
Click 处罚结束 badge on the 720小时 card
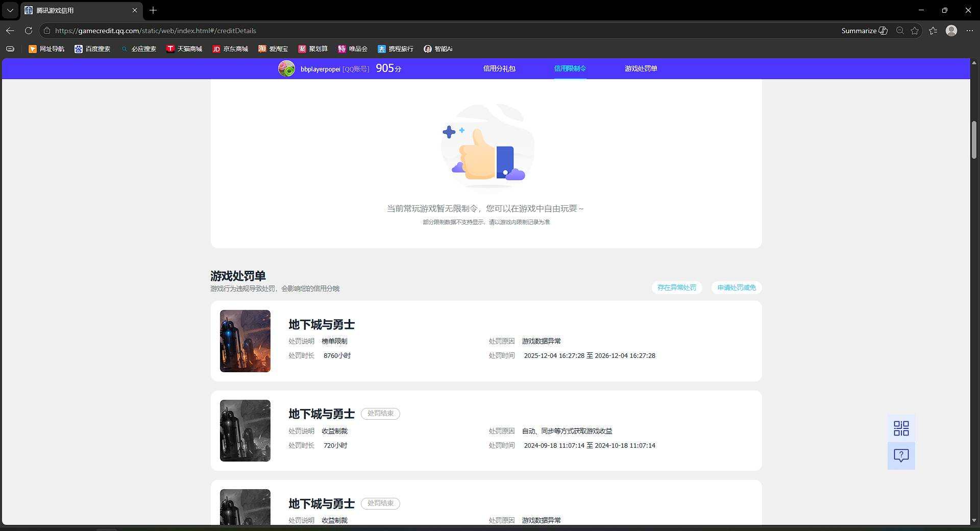(x=380, y=414)
